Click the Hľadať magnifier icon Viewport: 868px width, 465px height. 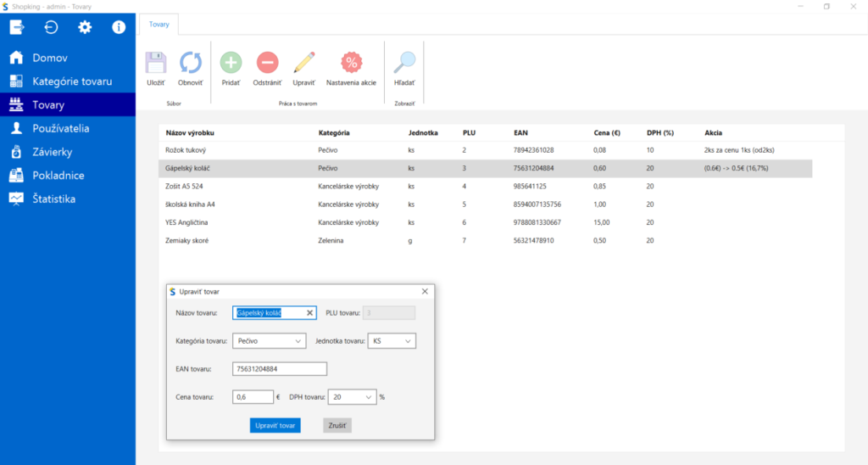tap(404, 63)
